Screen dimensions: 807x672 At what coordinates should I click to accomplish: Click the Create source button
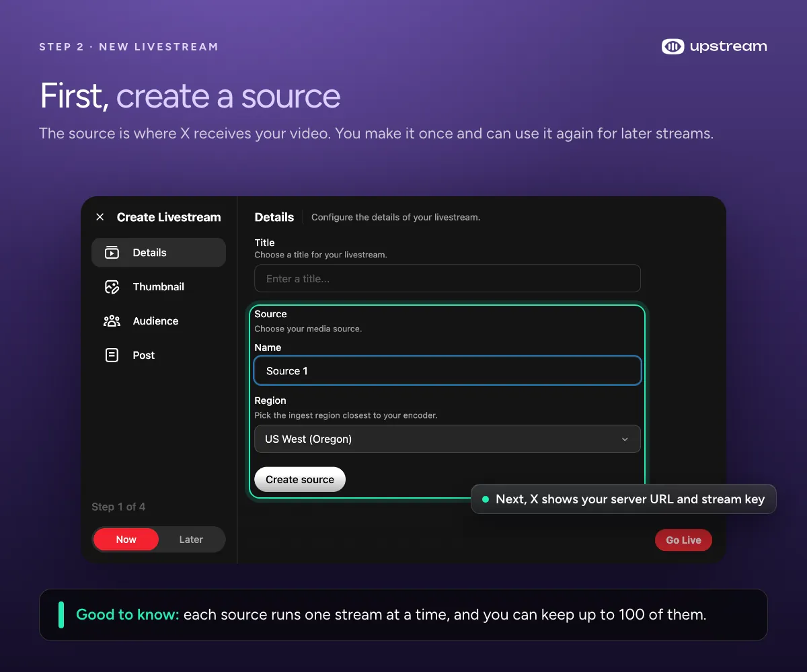300,479
